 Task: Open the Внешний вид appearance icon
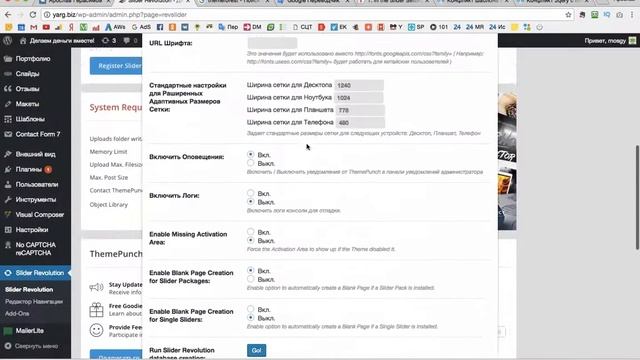tap(8, 154)
